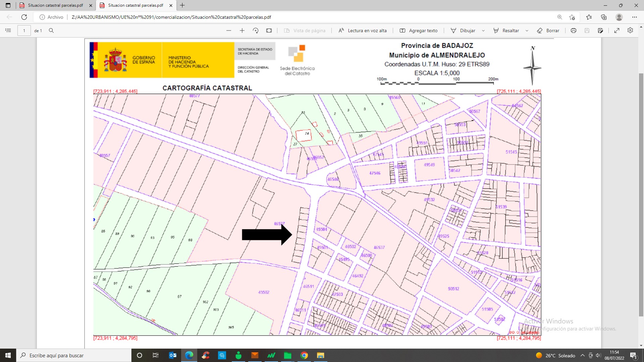The height and width of the screenshot is (362, 644).
Task: Click the search in PDF magnifier icon
Action: point(51,31)
